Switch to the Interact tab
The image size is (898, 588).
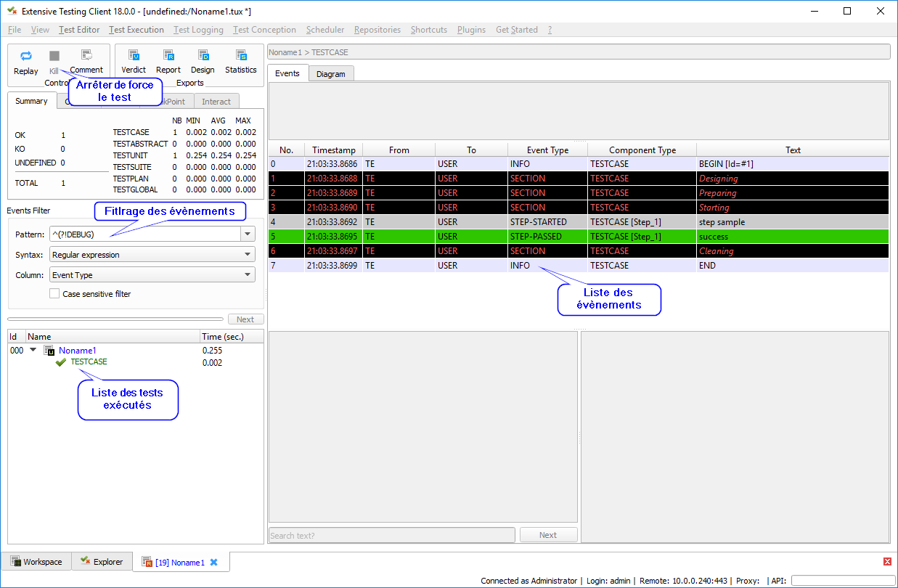216,102
